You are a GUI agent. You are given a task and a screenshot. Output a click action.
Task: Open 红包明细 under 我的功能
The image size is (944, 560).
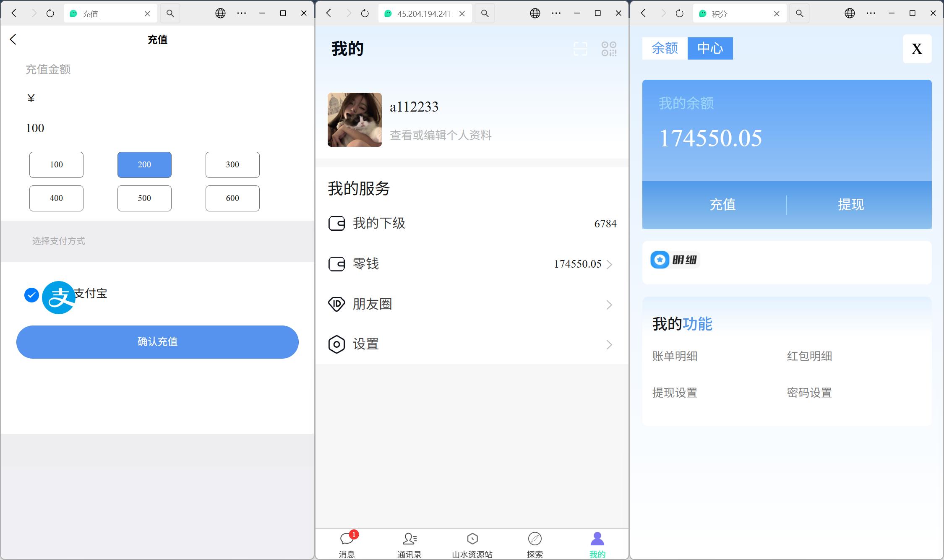[809, 356]
